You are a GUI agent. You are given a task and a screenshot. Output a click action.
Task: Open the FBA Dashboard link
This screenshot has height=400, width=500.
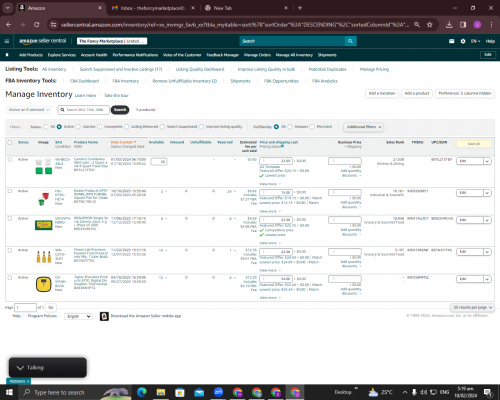coord(84,81)
